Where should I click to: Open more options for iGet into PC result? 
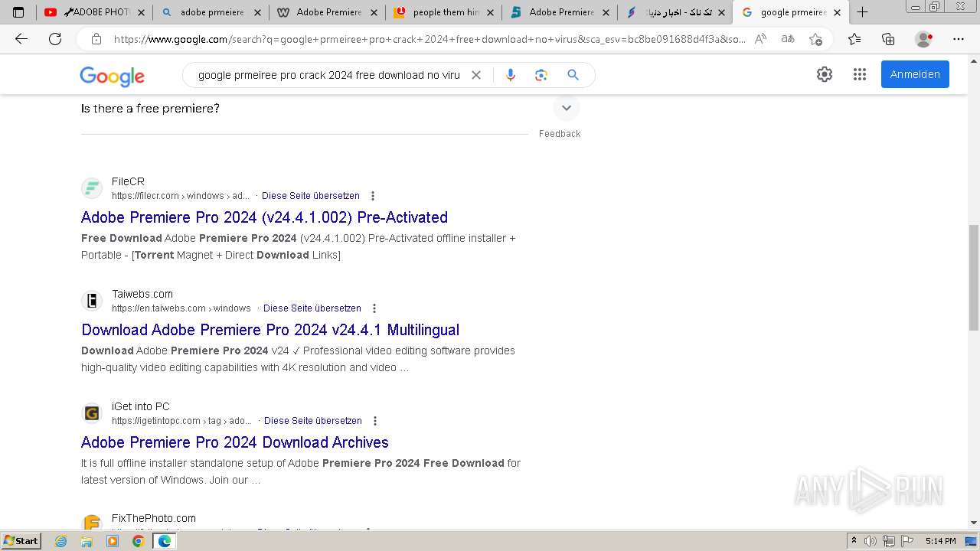(375, 421)
